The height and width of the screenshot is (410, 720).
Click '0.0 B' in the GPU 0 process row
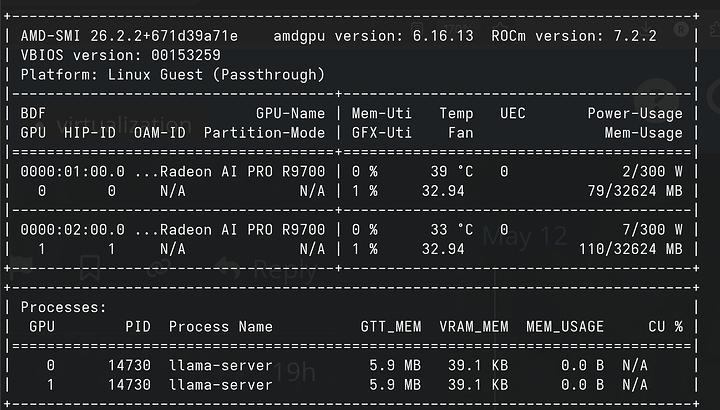pyautogui.click(x=582, y=365)
